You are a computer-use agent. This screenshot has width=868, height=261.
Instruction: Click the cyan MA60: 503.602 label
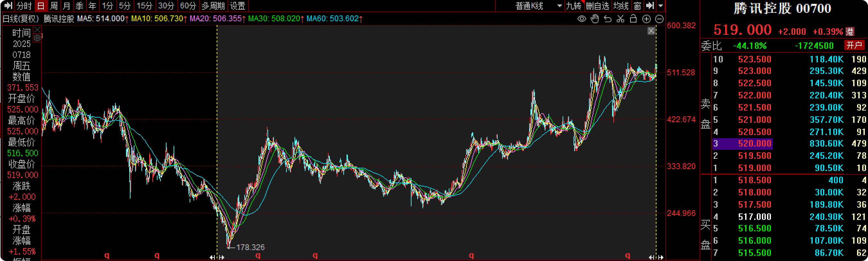coord(335,19)
